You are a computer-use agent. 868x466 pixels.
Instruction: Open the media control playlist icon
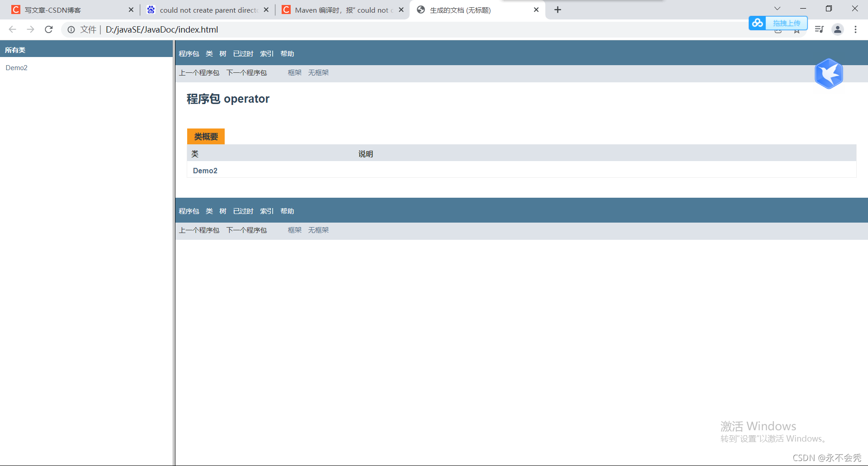pos(819,29)
